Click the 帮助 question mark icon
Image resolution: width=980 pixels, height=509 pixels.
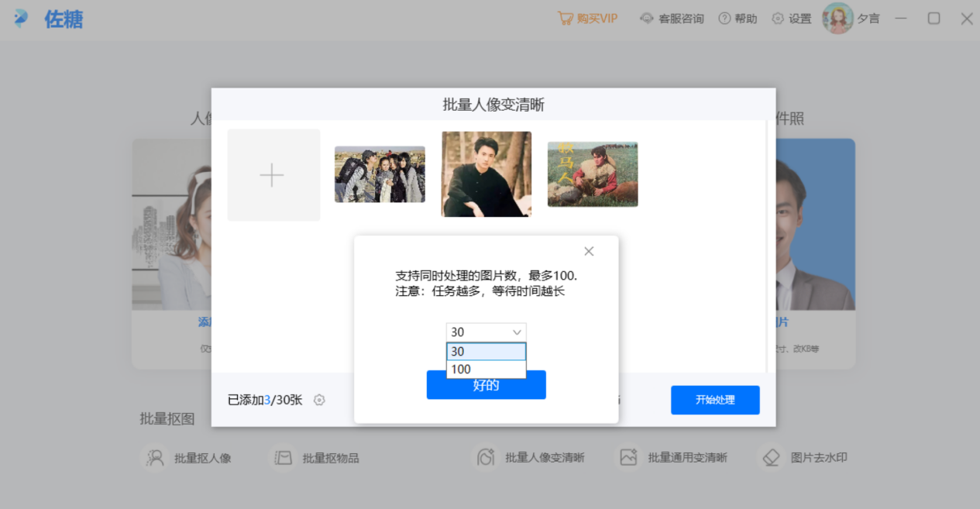coord(723,18)
